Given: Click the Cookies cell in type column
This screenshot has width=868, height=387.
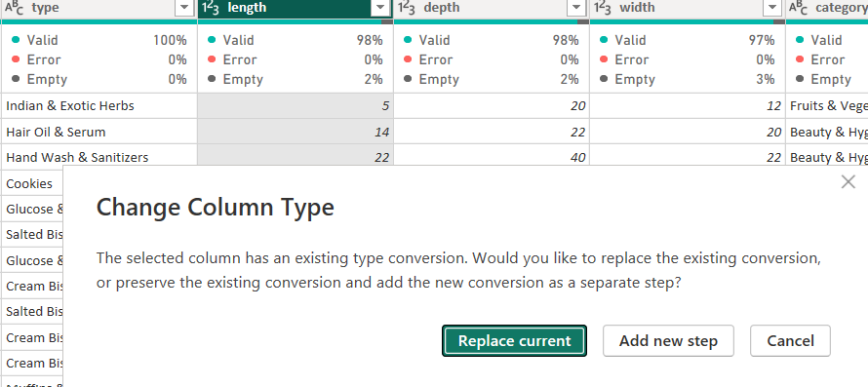Looking at the screenshot, I should click(x=32, y=183).
